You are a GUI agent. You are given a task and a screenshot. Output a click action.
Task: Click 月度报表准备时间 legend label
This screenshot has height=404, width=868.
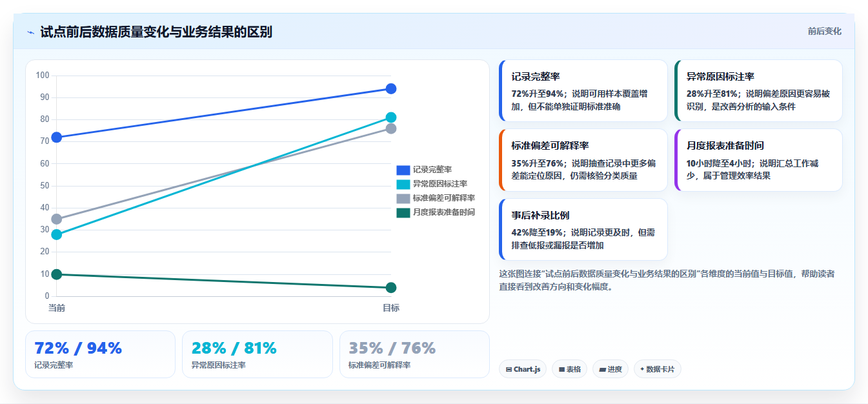[444, 212]
